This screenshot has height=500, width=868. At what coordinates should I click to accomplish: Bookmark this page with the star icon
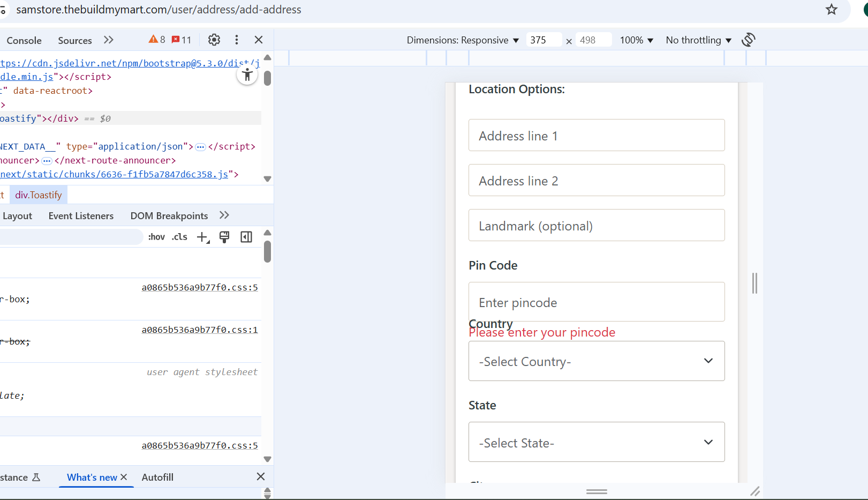pos(831,9)
